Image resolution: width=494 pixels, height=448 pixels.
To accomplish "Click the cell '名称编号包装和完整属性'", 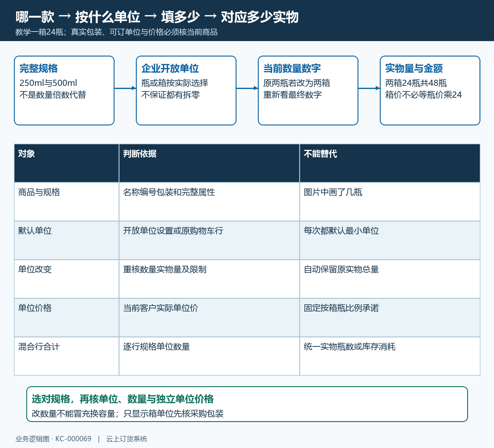I will tap(209, 202).
